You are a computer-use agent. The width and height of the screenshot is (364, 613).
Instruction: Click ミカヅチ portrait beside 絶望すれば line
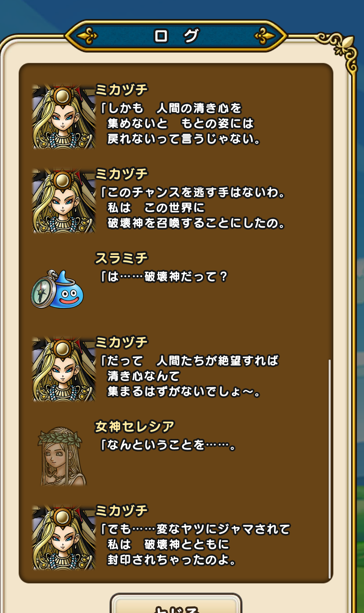(64, 369)
